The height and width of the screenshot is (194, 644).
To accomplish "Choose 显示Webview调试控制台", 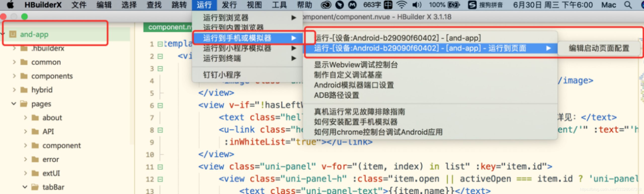I will tap(430, 65).
